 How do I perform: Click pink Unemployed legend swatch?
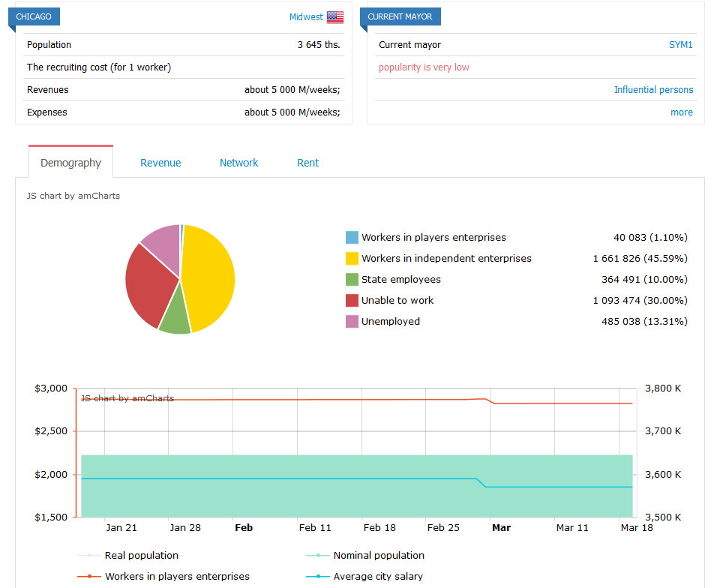click(x=352, y=321)
